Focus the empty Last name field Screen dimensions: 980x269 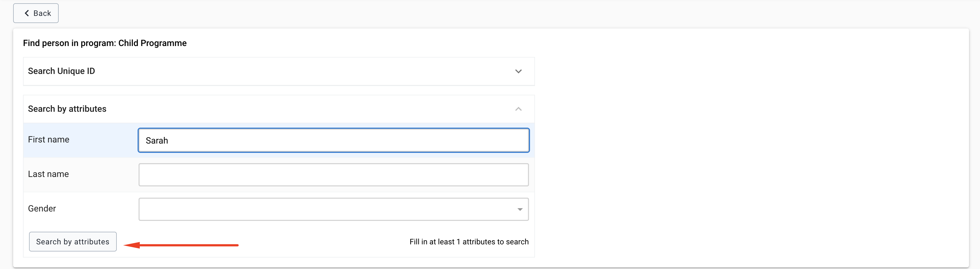click(x=334, y=175)
